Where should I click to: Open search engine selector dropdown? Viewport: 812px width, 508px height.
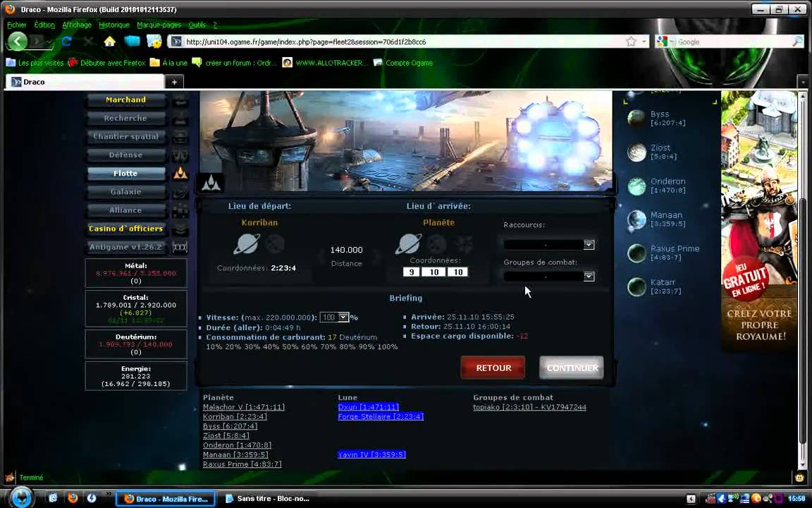point(665,42)
